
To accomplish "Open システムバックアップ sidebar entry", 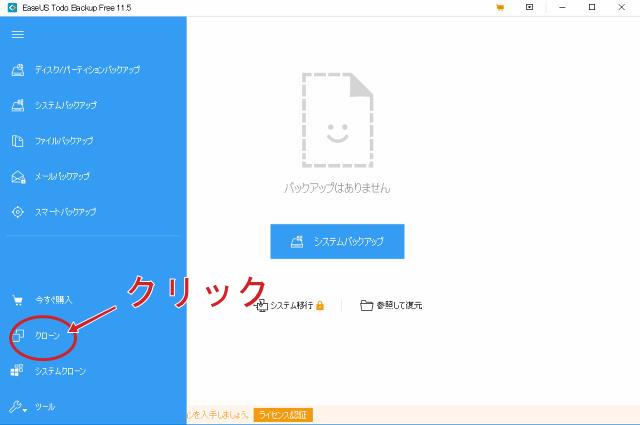I will tap(66, 105).
